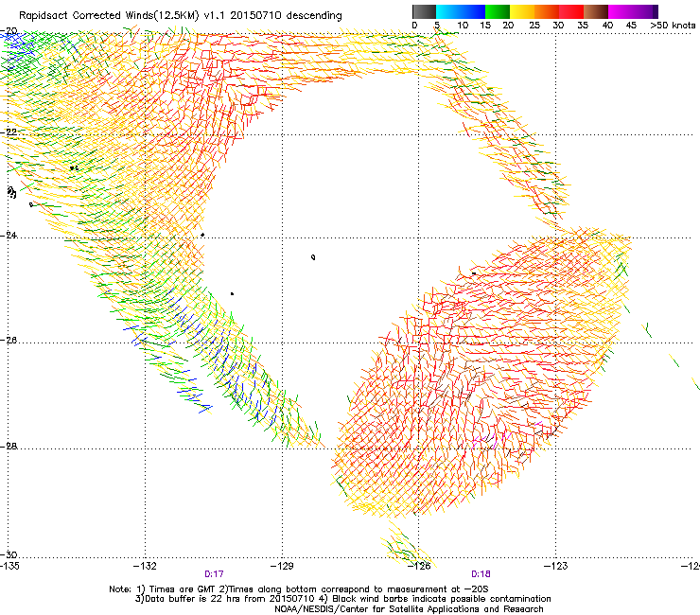This screenshot has height=615, width=700.
Task: Click the '10' legend tick label
Action: 463,26
